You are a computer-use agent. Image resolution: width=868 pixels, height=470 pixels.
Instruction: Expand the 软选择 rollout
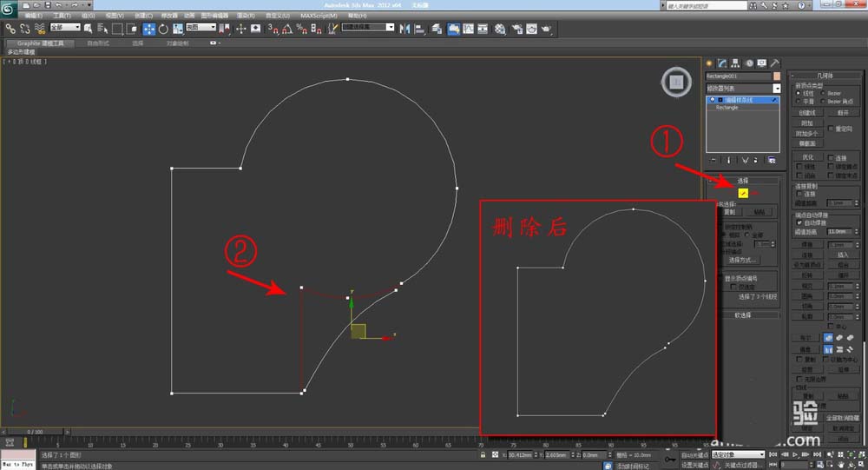coord(743,315)
